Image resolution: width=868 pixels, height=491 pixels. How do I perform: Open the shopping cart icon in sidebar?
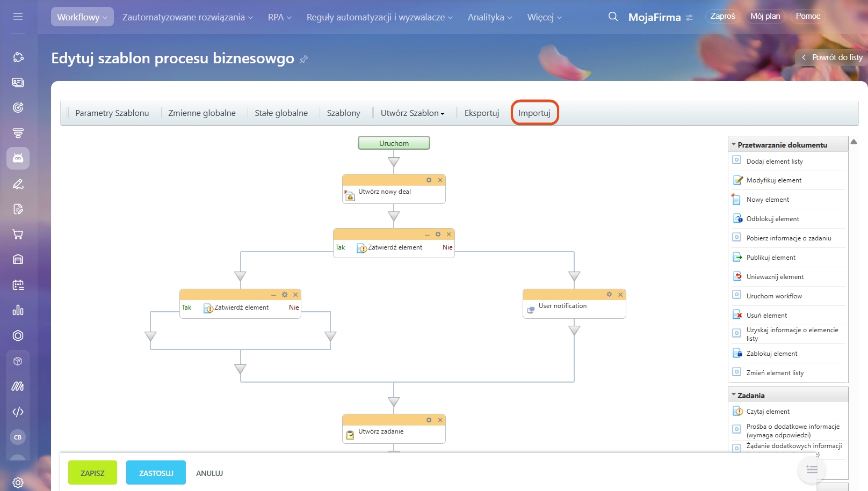coord(18,234)
